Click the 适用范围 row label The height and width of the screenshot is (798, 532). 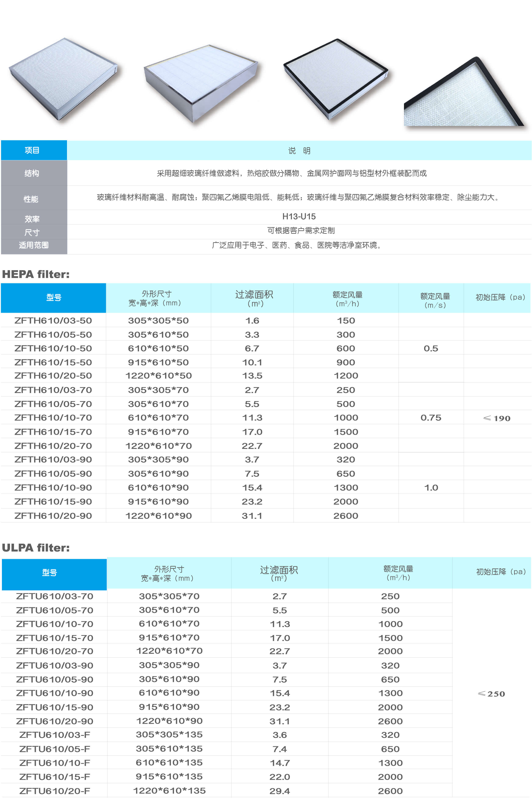[33, 245]
